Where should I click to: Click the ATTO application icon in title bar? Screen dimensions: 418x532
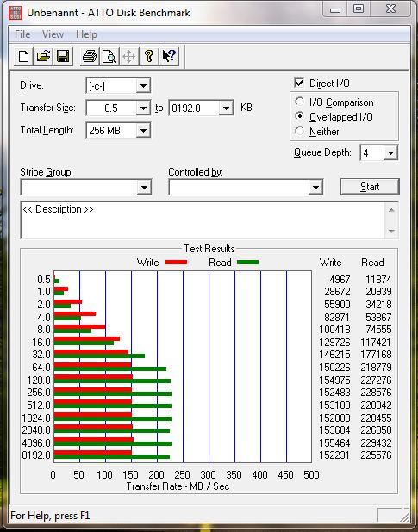16,12
